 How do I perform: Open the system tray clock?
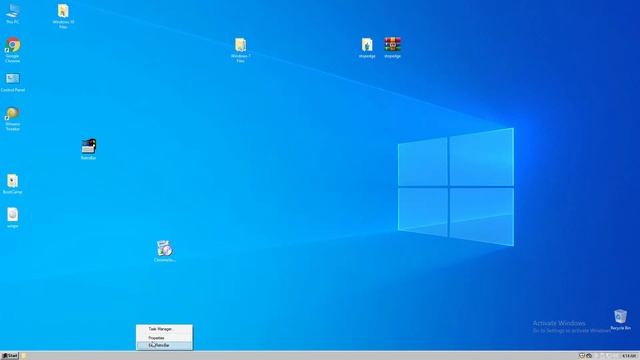click(x=629, y=356)
